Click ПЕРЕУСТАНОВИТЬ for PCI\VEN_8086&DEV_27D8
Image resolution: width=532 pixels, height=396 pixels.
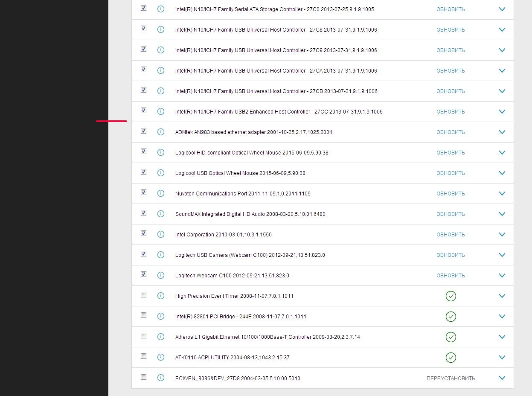451,379
